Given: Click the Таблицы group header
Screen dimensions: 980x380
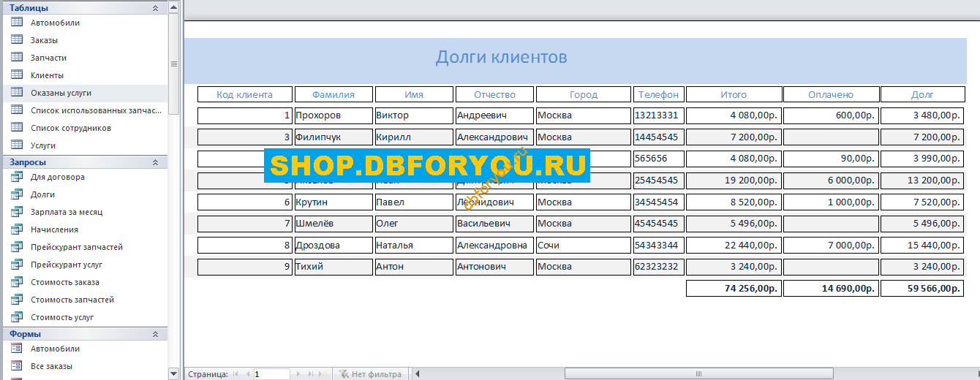Looking at the screenshot, I should 83,8.
